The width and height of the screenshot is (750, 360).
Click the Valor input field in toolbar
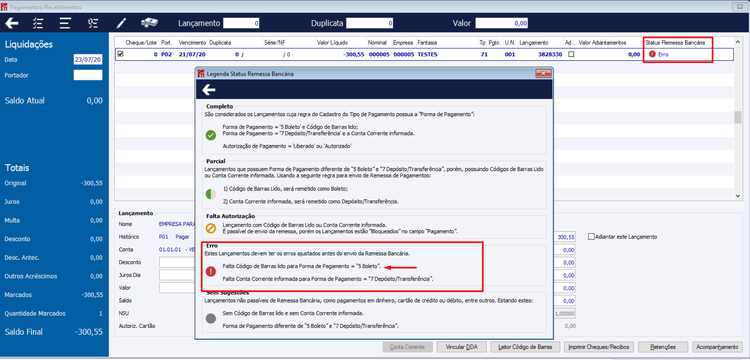[502, 23]
